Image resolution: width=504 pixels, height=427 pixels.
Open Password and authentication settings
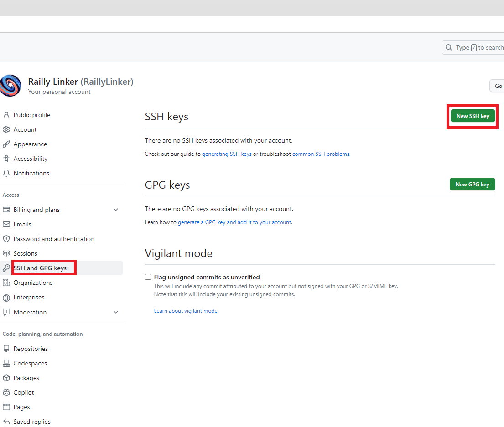54,239
